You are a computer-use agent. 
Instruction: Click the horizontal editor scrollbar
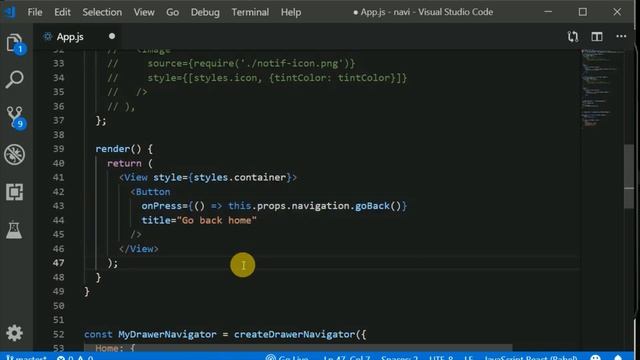[298, 348]
